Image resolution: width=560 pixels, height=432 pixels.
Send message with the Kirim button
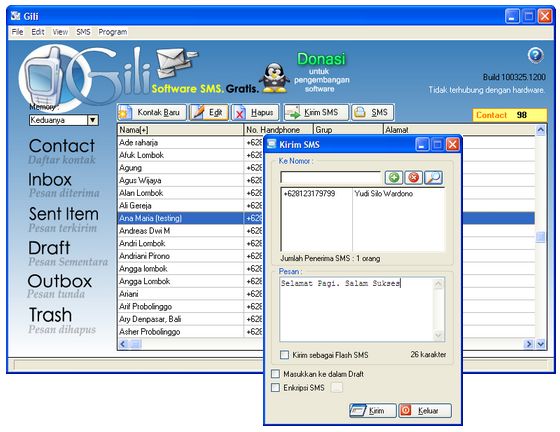[x=372, y=411]
